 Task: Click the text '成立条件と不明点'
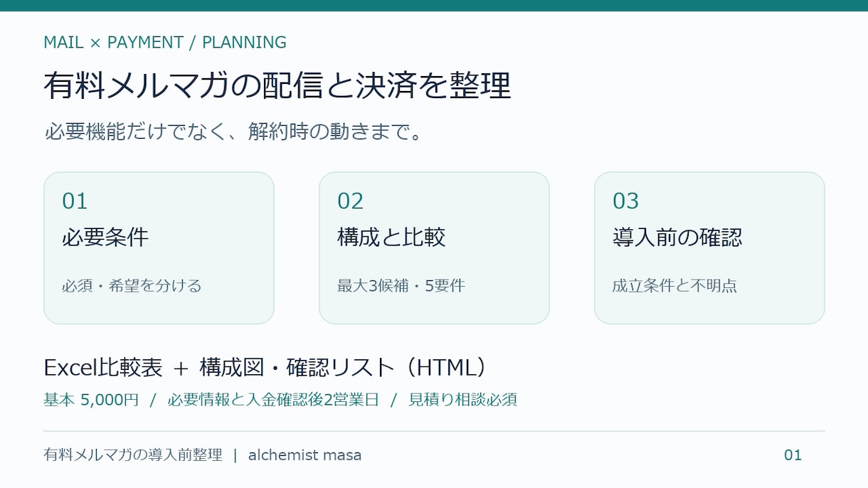tap(674, 286)
